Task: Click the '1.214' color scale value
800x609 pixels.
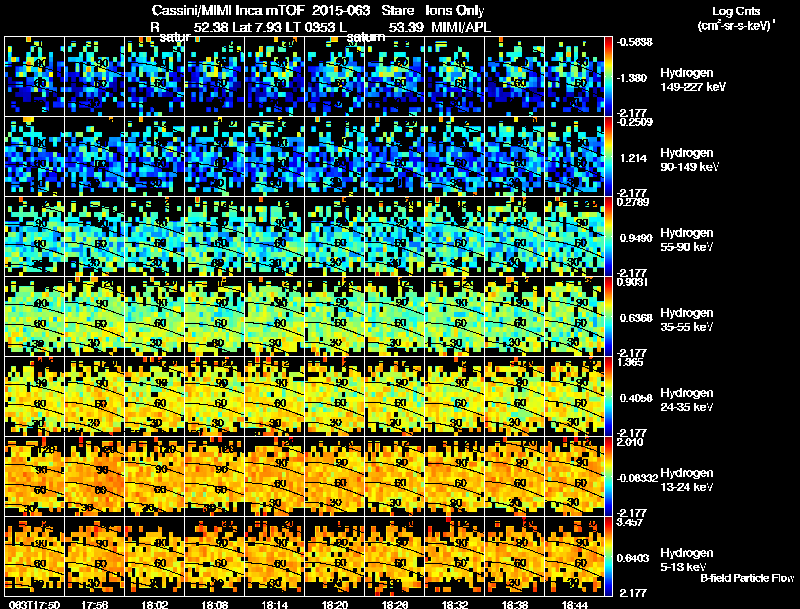Action: (634, 158)
